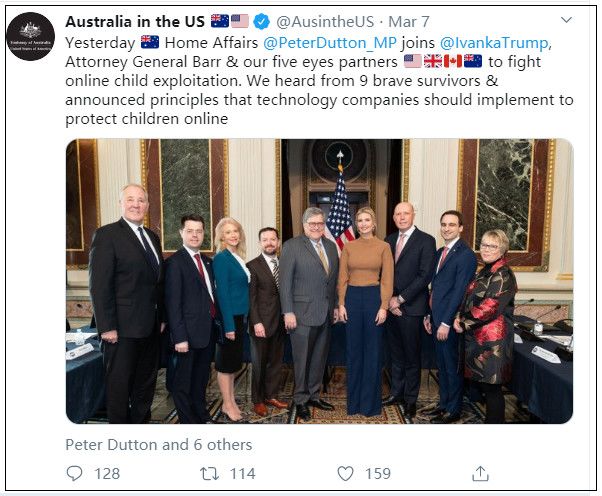Click the reply speech bubble icon

(74, 473)
